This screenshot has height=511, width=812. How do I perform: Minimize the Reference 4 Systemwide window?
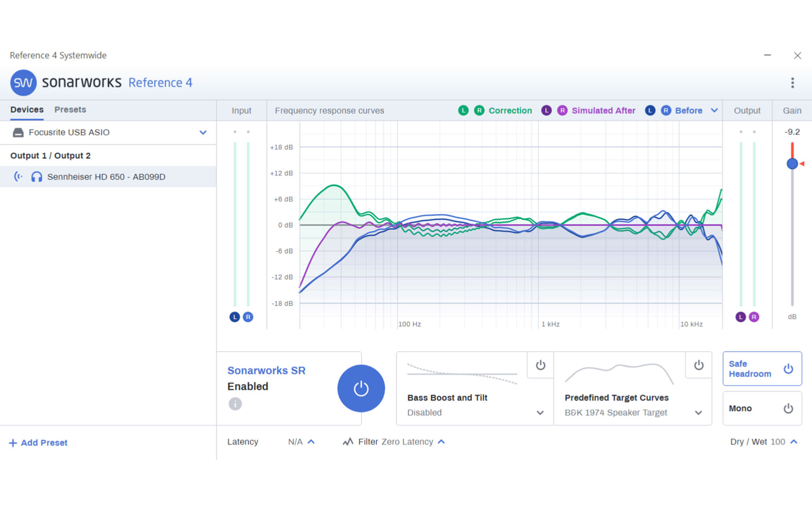click(767, 55)
